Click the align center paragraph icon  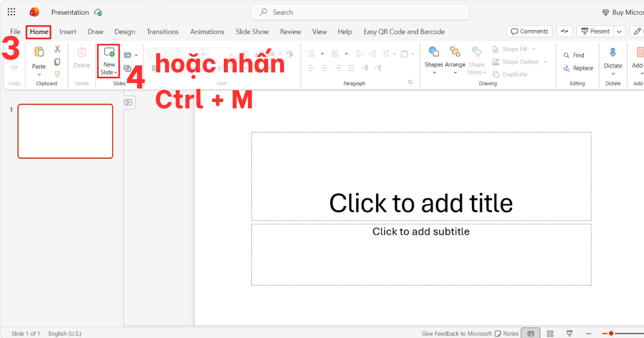[325, 68]
